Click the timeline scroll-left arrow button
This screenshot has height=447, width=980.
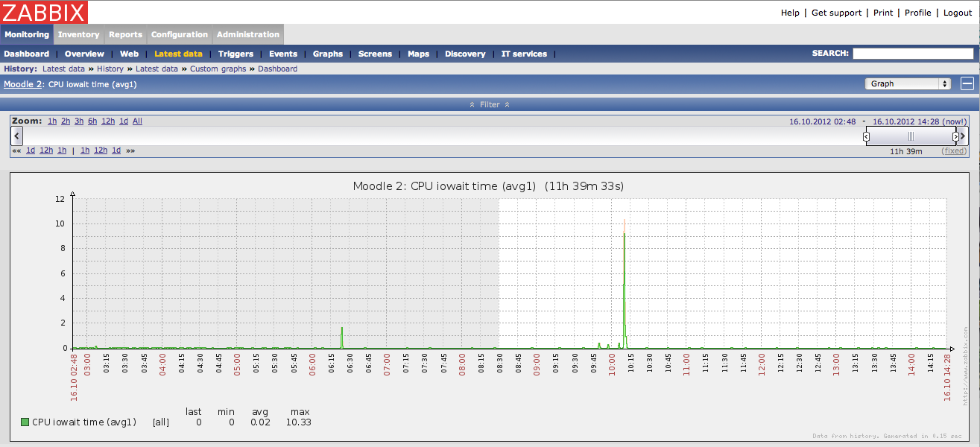[17, 136]
